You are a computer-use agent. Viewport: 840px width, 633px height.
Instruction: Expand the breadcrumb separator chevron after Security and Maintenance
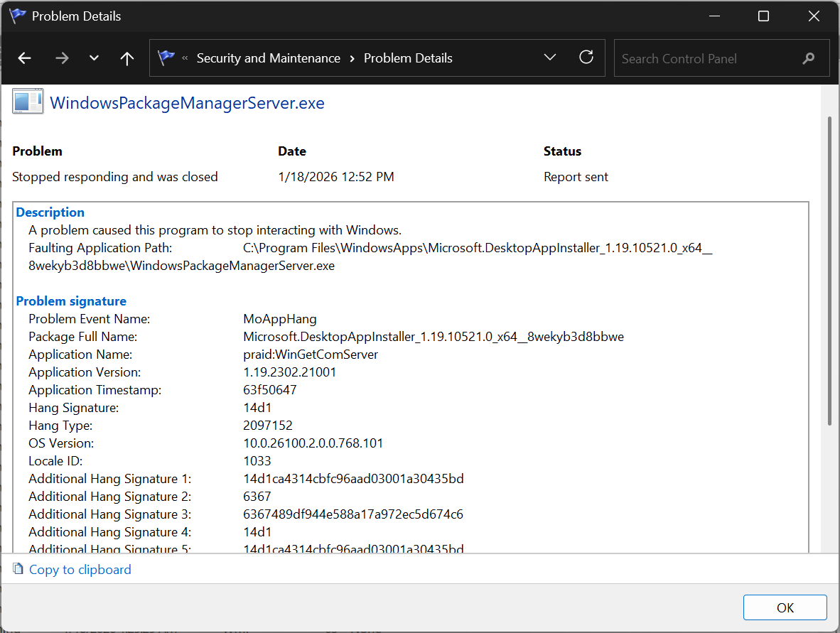[352, 58]
